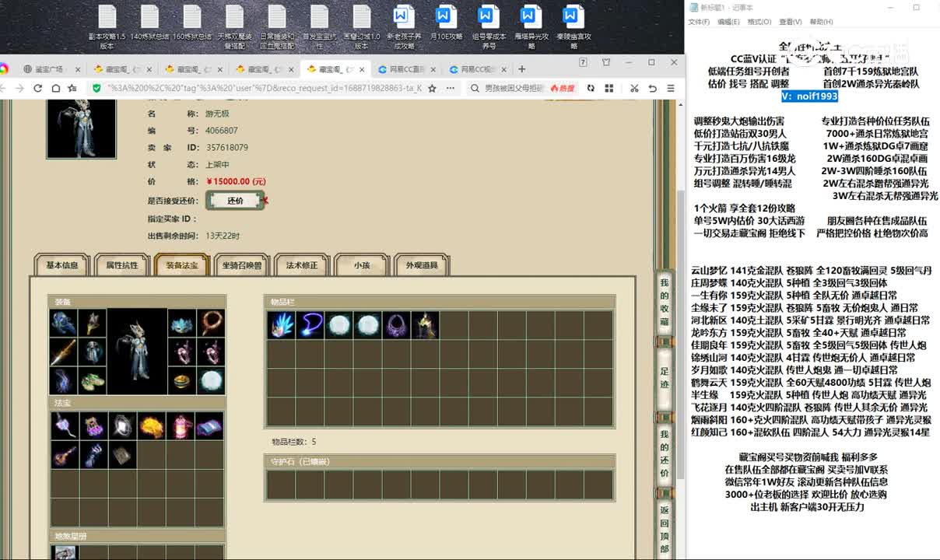This screenshot has width=940, height=560.
Task: Click the blue ring item in 物品栏
Action: pos(310,325)
